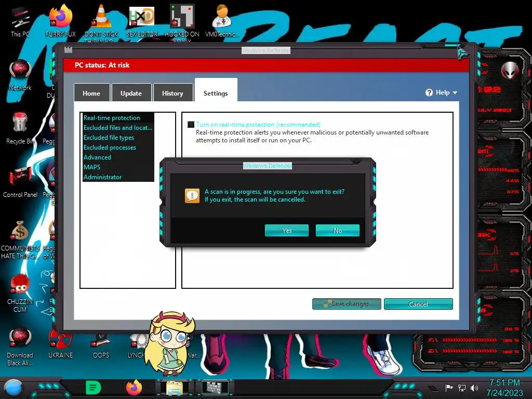Image resolution: width=532 pixels, height=399 pixels.
Task: Open the History tab
Action: pos(172,92)
